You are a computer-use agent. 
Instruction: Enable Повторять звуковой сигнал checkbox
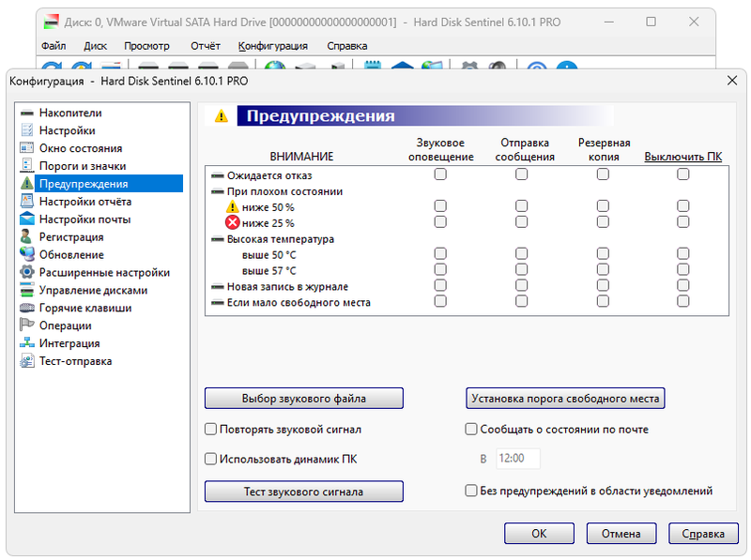click(211, 430)
